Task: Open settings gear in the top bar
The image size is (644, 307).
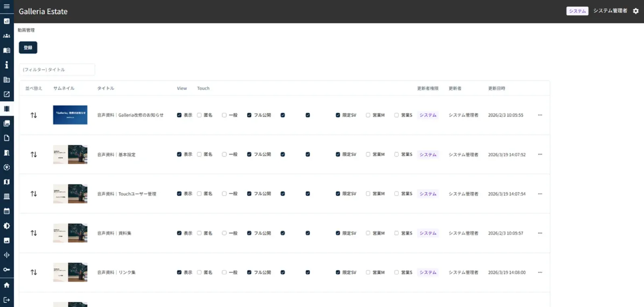Action: click(636, 11)
